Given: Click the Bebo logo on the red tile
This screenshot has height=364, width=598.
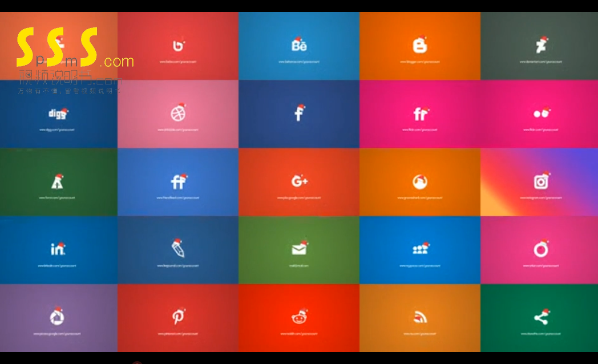Looking at the screenshot, I should 179,45.
